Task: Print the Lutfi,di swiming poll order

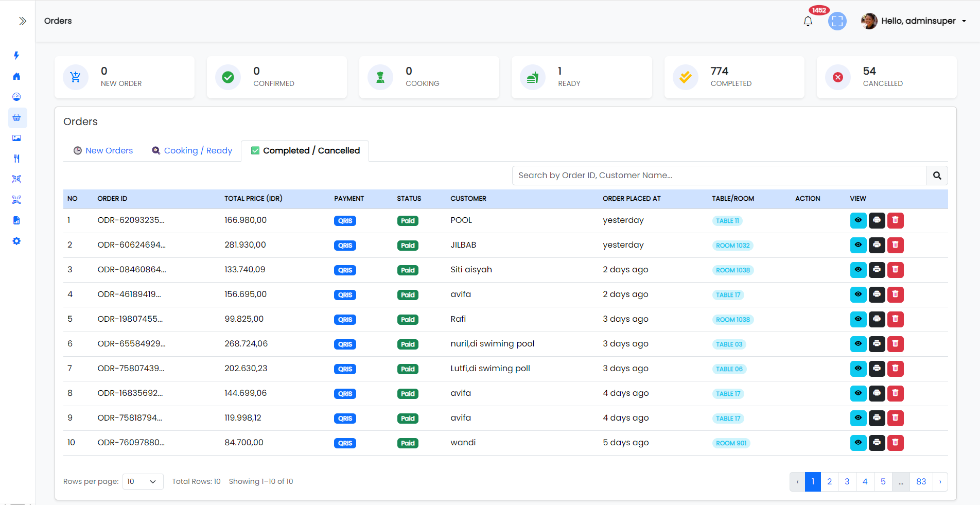Action: (x=877, y=369)
